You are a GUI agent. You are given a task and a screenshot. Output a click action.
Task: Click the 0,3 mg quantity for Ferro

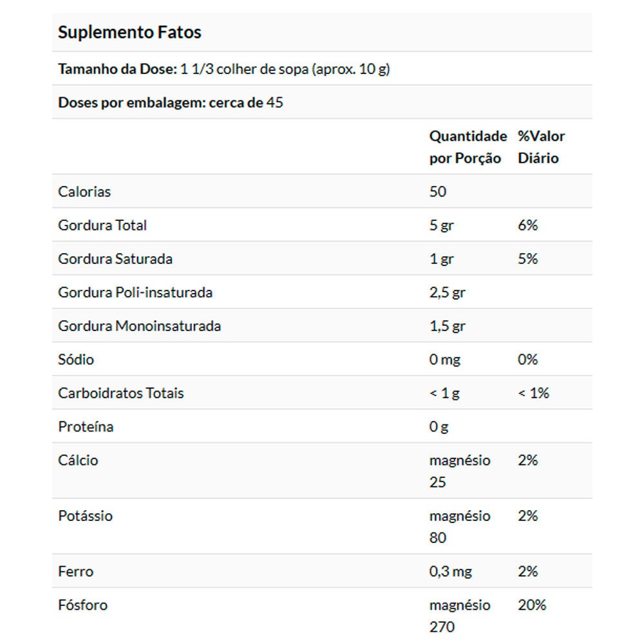(450, 571)
